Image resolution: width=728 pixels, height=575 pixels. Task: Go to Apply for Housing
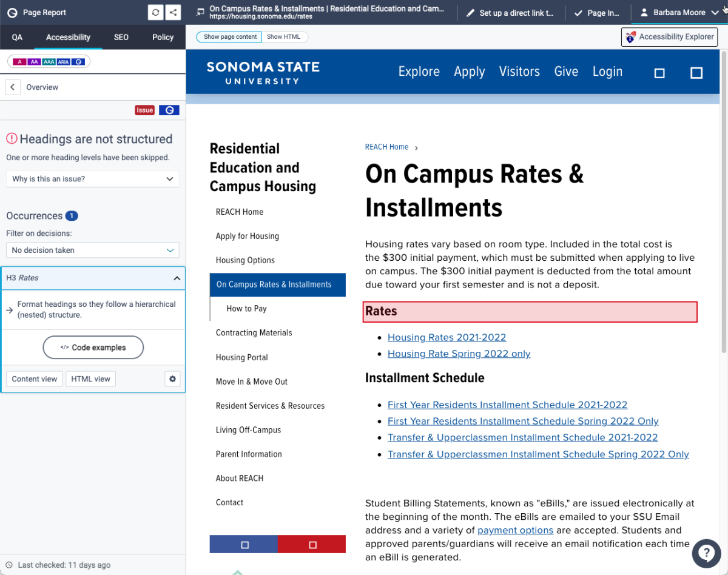tap(248, 236)
